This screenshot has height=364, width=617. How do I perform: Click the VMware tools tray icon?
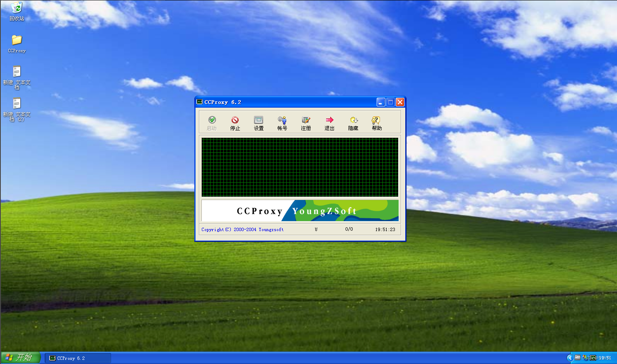(578, 357)
